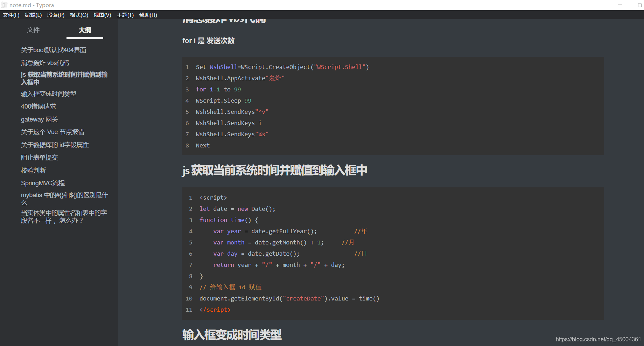Image resolution: width=644 pixels, height=346 pixels.
Task: Click 'var year = date.getFullYear();' line
Action: [265, 231]
